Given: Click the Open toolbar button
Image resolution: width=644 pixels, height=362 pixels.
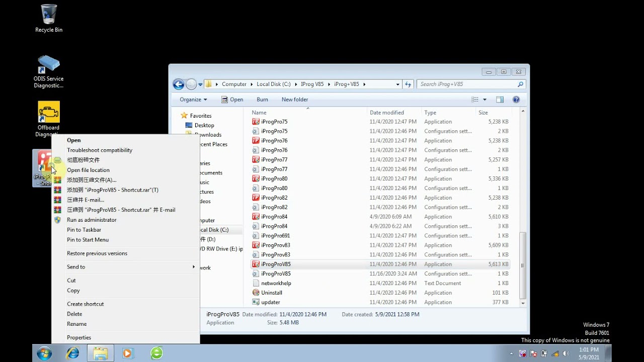Looking at the screenshot, I should pos(232,100).
